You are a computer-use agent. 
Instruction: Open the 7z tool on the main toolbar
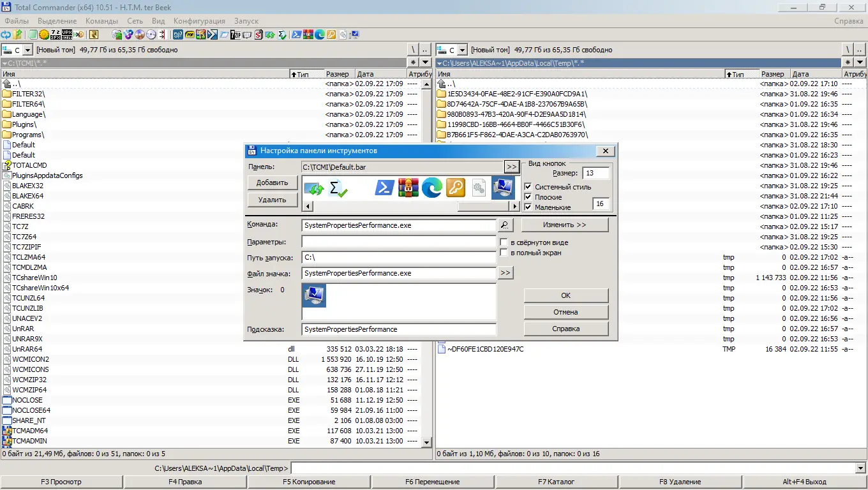(x=55, y=34)
